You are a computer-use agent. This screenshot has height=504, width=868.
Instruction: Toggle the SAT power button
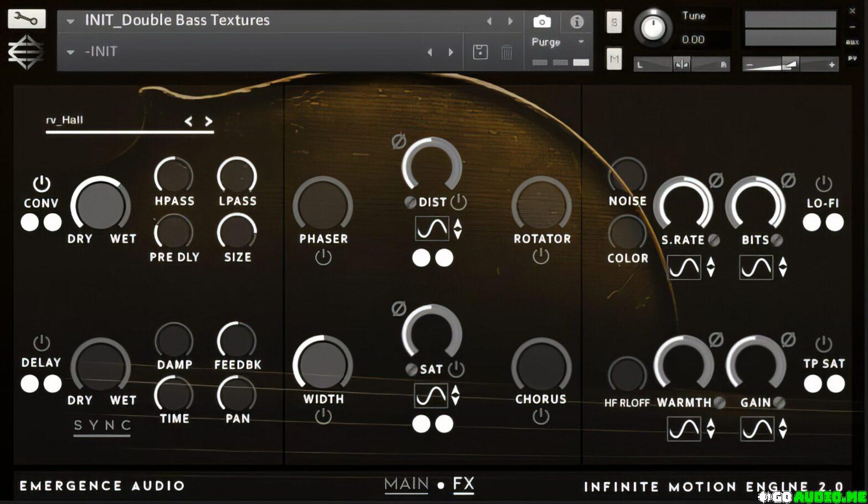tap(456, 369)
